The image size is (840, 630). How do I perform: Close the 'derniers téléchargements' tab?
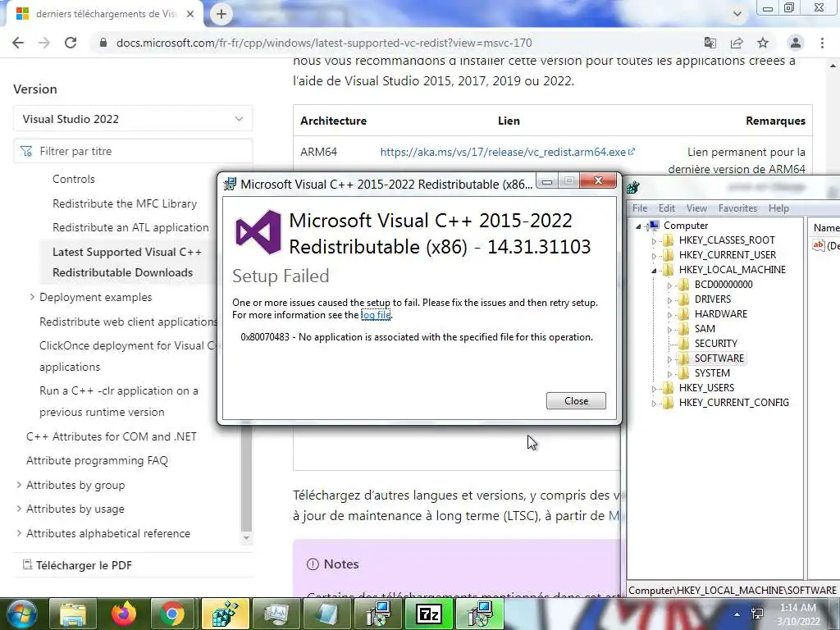coord(190,14)
